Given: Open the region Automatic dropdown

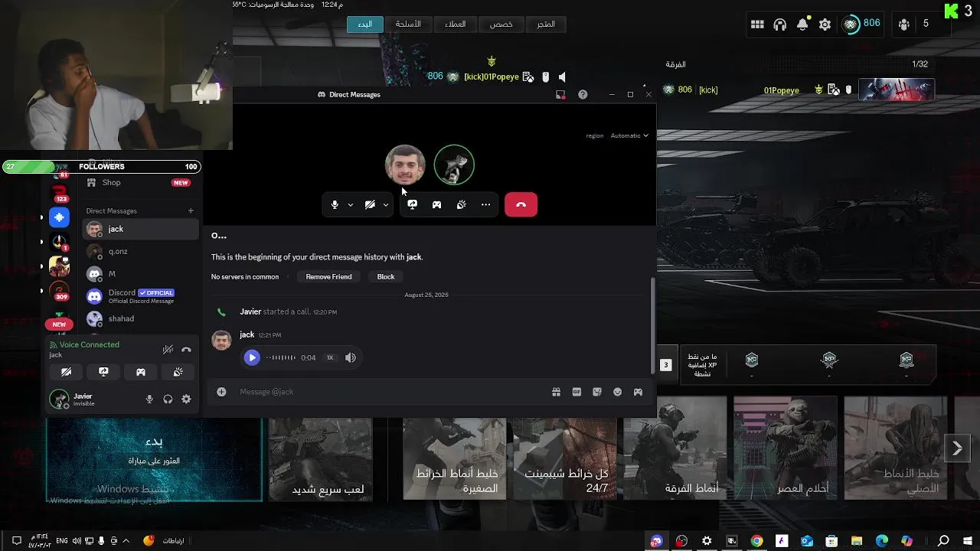Looking at the screenshot, I should coord(629,135).
